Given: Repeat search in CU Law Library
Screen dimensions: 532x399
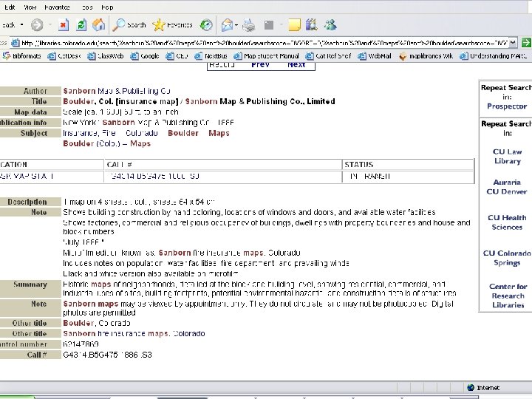Looking at the screenshot, I should pyautogui.click(x=507, y=157).
